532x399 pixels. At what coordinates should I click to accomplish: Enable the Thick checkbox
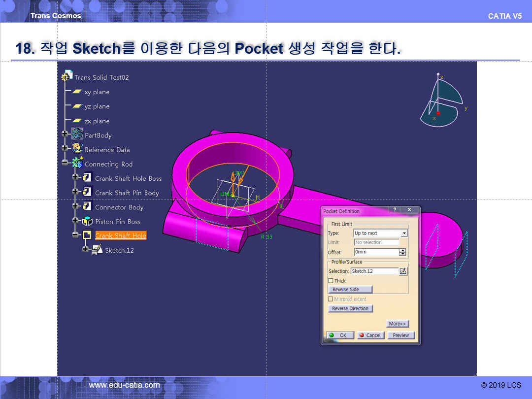pos(331,281)
